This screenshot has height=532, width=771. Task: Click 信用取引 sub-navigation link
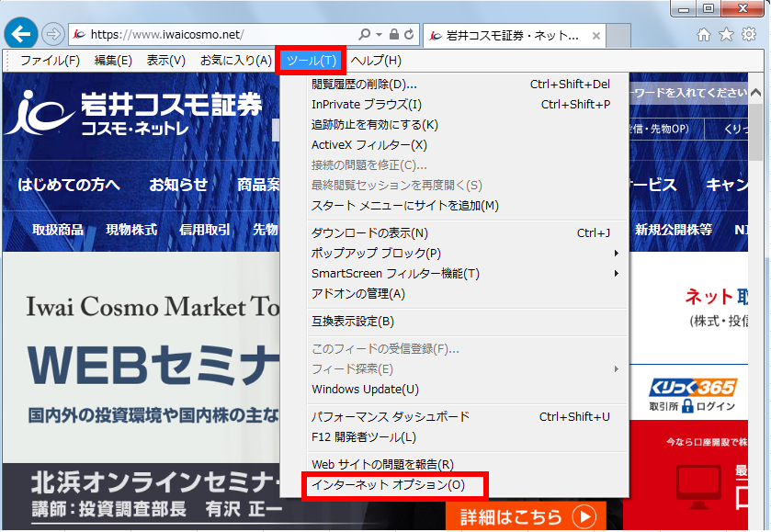click(x=205, y=229)
